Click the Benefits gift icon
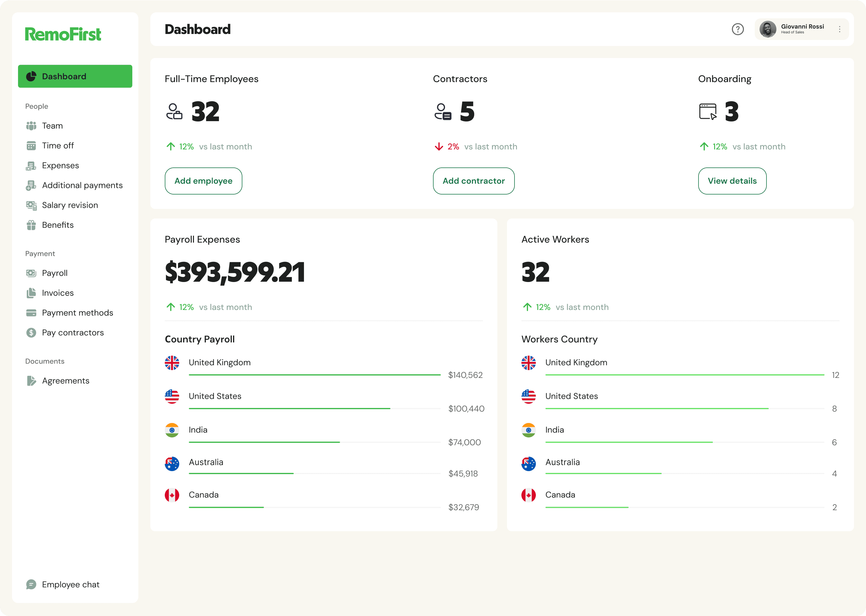Viewport: 866px width, 616px height. coord(31,225)
